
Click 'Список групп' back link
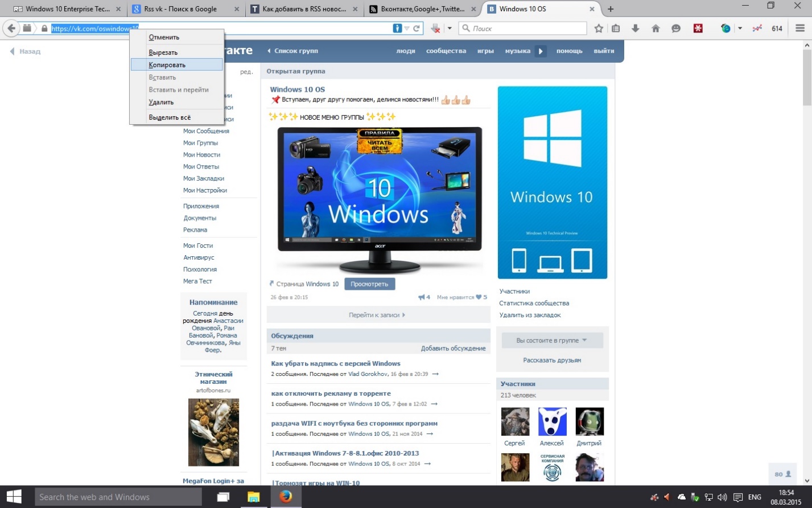click(x=292, y=51)
